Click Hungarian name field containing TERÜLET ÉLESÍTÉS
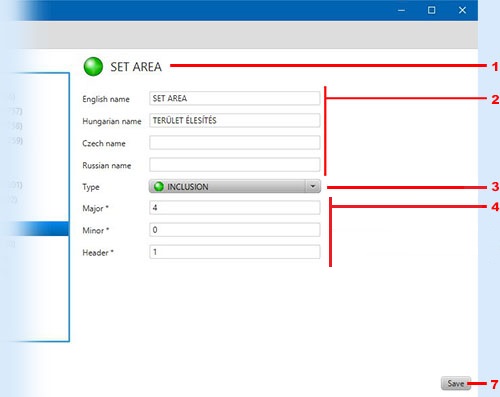The height and width of the screenshot is (397, 500). pos(235,120)
